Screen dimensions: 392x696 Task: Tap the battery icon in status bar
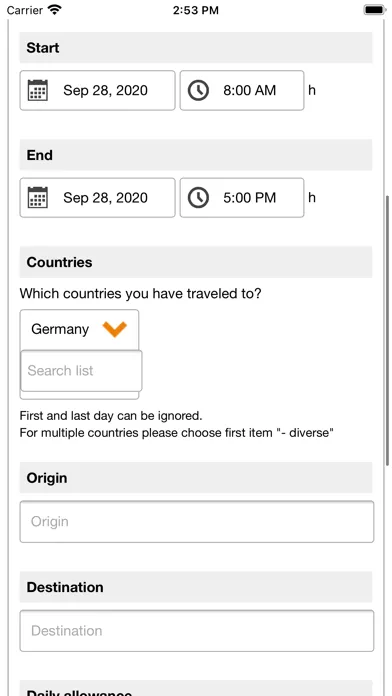pos(375,10)
